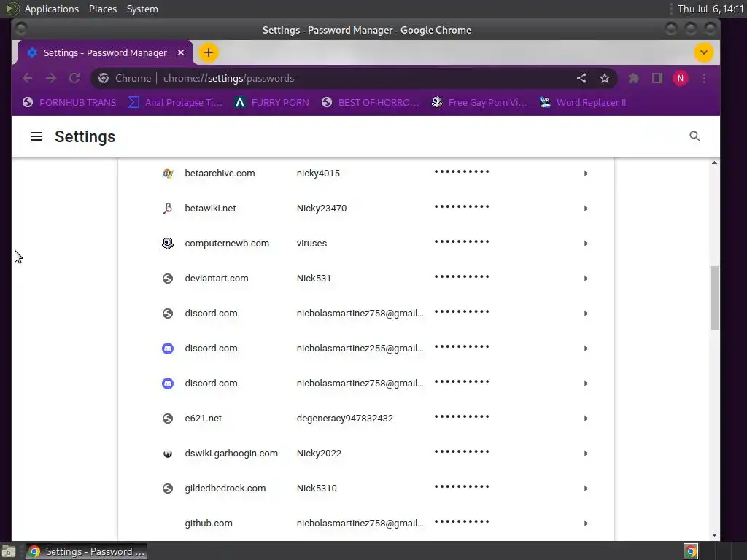
Task: Click the Chrome icon in the bottom-right tray
Action: (x=690, y=551)
